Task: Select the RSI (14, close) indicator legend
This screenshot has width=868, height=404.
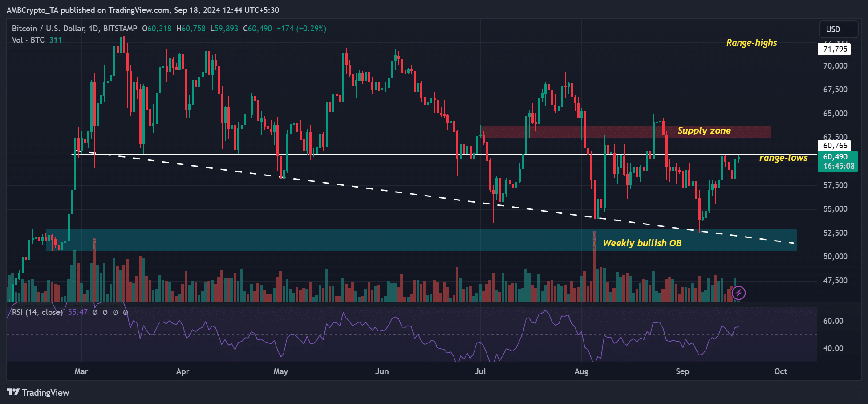Action: (37, 312)
